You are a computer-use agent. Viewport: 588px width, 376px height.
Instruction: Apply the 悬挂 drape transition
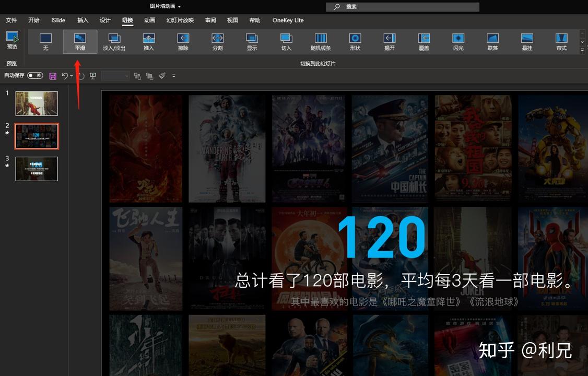coord(527,42)
